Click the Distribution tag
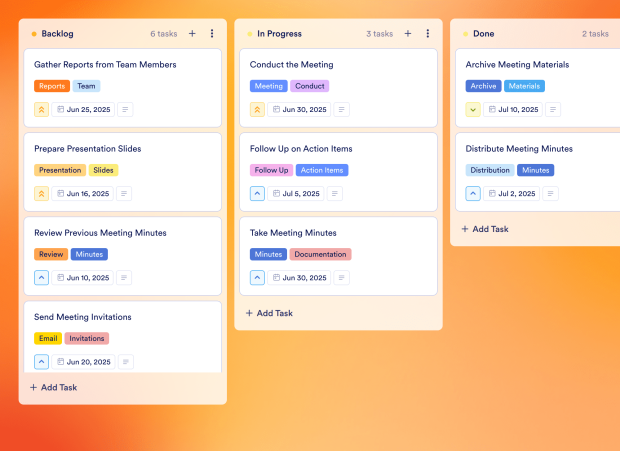Screen dimensions: 620x451 [x=490, y=170]
